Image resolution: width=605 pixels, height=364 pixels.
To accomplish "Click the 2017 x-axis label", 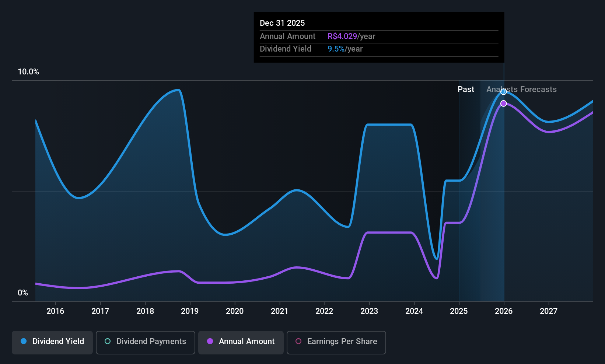I will (x=100, y=311).
